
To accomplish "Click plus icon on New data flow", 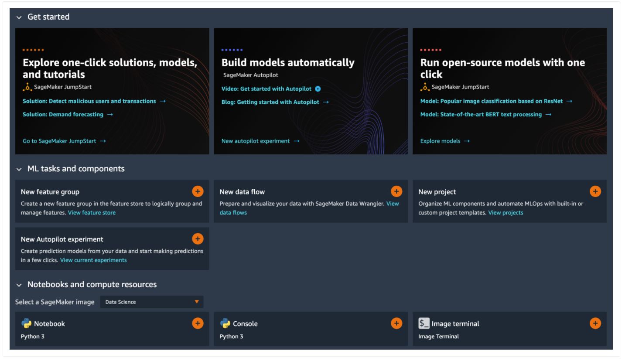I will coord(396,191).
